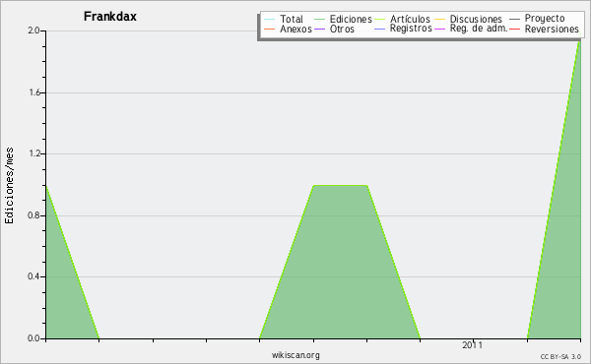Viewport: 591px width, 364px height.
Task: Click the 2.0 y-axis tick label
Action: coord(33,30)
